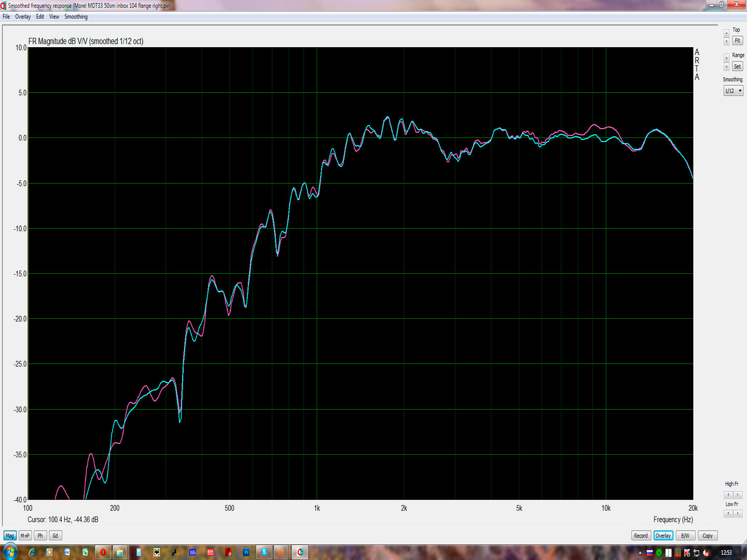Click the ARTA taskbar button
The width and height of the screenshot is (747, 560).
(300, 552)
